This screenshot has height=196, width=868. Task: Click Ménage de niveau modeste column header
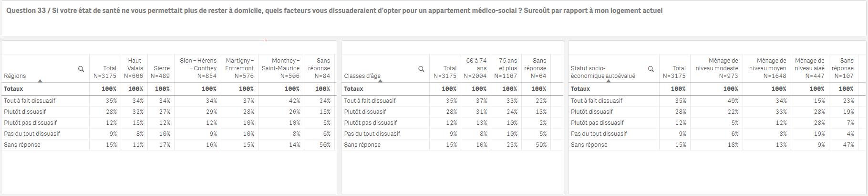pos(716,68)
